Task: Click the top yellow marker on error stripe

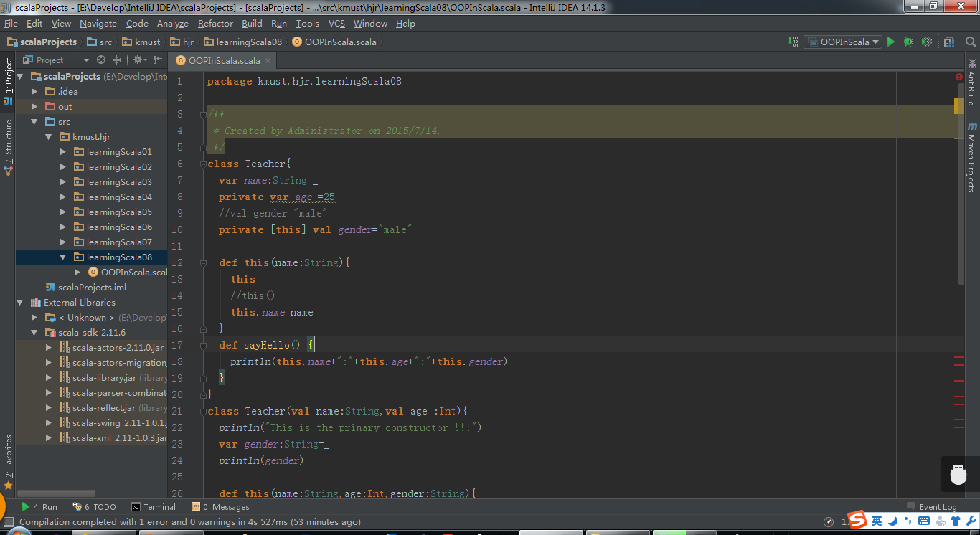Action: tap(958, 106)
